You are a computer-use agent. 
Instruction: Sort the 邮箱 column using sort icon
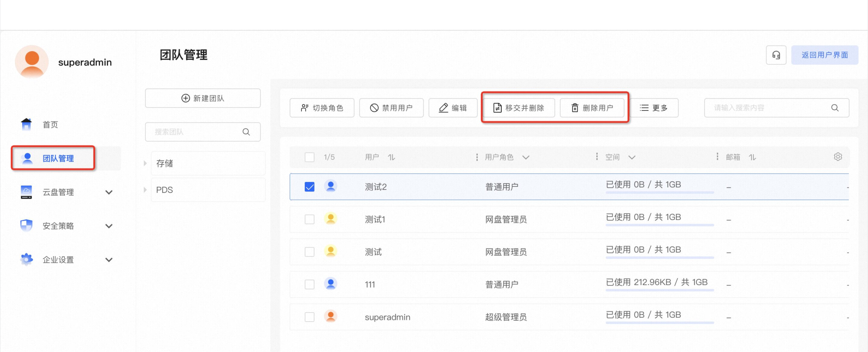752,157
